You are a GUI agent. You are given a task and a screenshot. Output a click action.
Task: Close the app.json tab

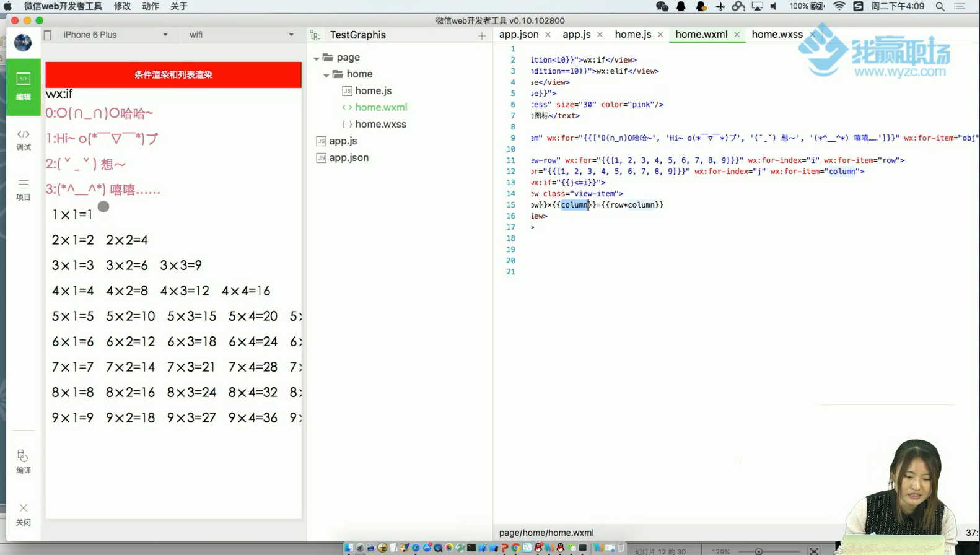point(548,35)
